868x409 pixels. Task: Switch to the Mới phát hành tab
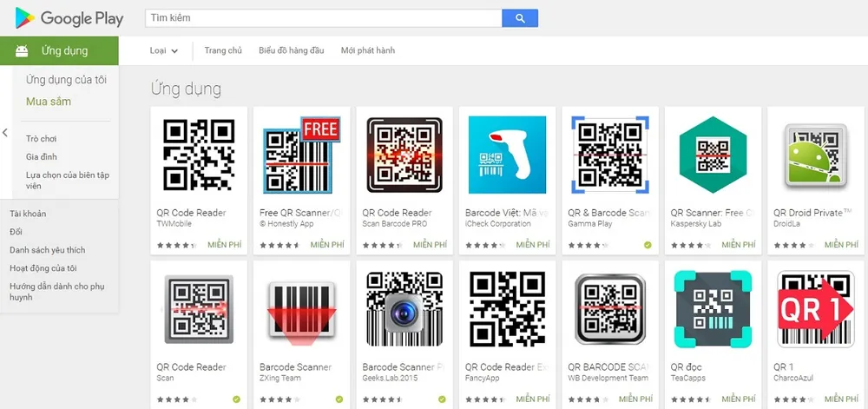[x=367, y=50]
